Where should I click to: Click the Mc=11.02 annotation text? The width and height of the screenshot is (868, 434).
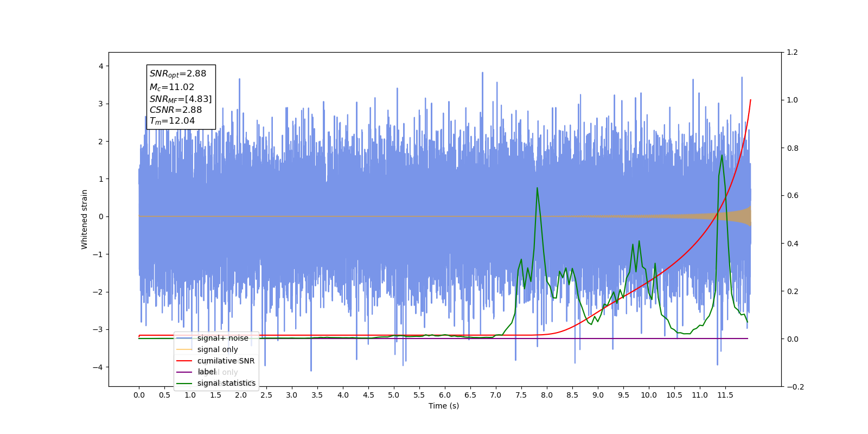click(172, 87)
